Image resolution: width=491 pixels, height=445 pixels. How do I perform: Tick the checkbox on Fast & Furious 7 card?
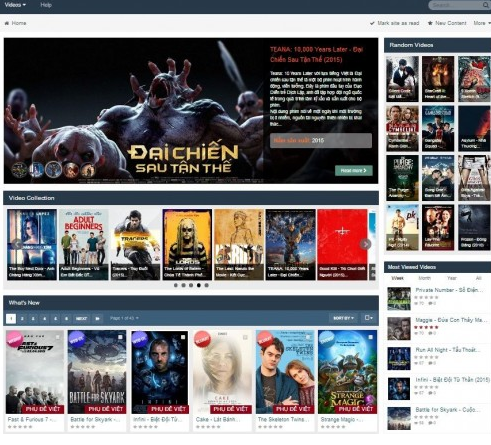point(58,337)
